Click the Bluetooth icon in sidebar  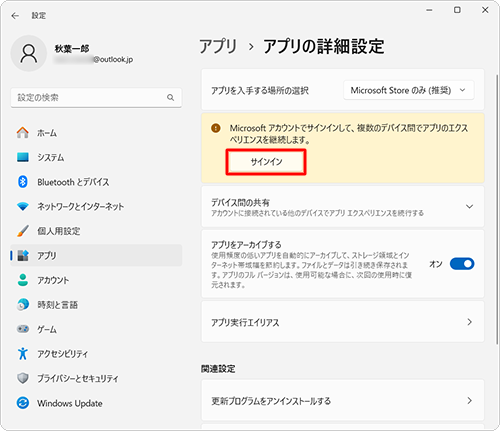[x=23, y=182]
